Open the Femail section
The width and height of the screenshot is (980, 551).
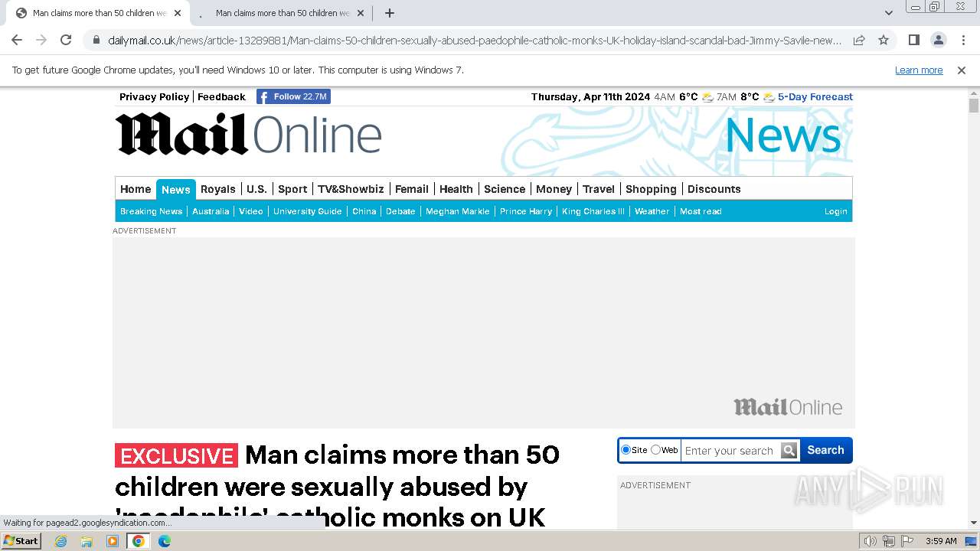(412, 189)
